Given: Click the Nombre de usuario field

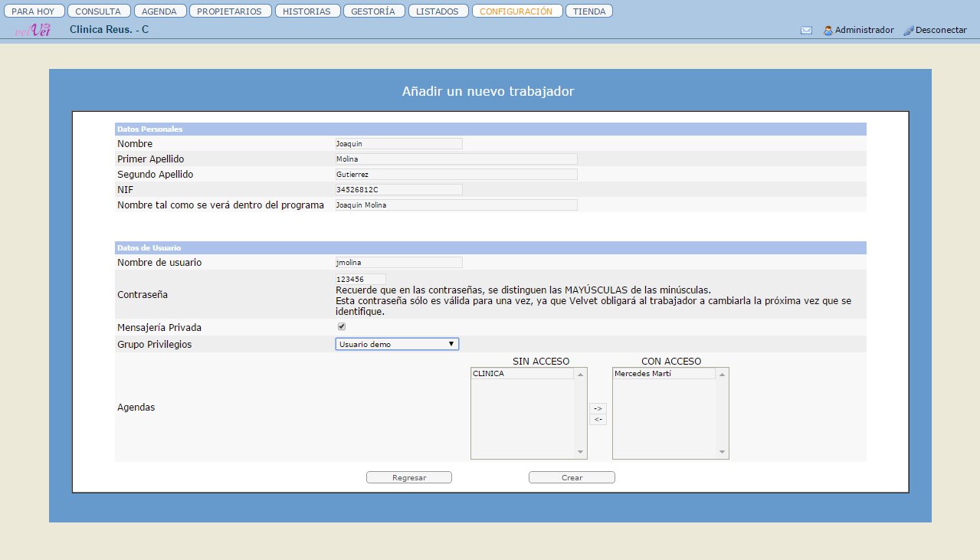Looking at the screenshot, I should 398,262.
